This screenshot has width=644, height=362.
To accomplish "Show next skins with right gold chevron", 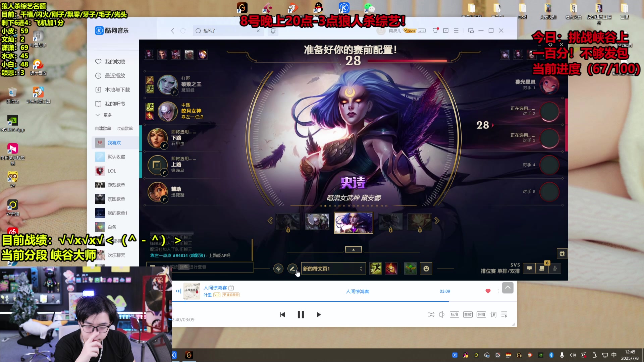I will [x=437, y=221].
